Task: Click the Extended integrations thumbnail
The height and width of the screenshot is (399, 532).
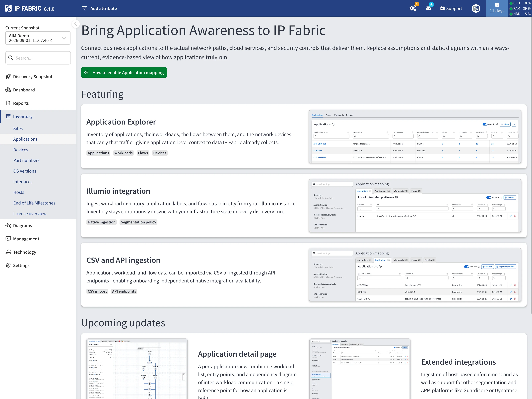Action: point(360,369)
